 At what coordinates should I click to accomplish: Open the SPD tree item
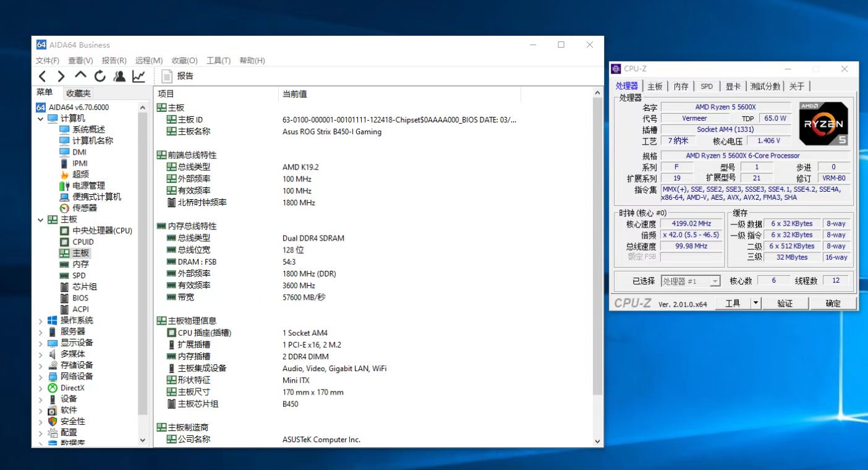click(x=79, y=275)
